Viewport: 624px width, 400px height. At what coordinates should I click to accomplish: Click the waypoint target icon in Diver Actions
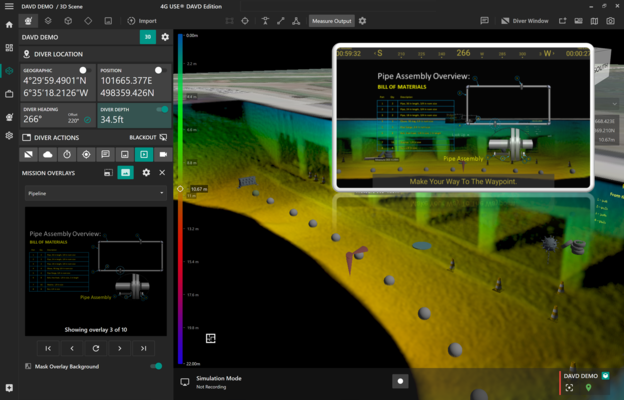86,155
